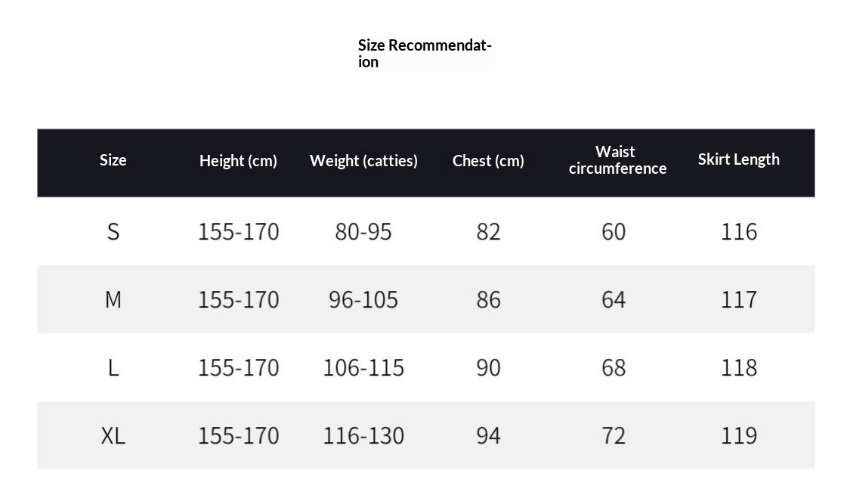Click the L size row label
Image resolution: width=850 pixels, height=504 pixels.
pyautogui.click(x=113, y=368)
